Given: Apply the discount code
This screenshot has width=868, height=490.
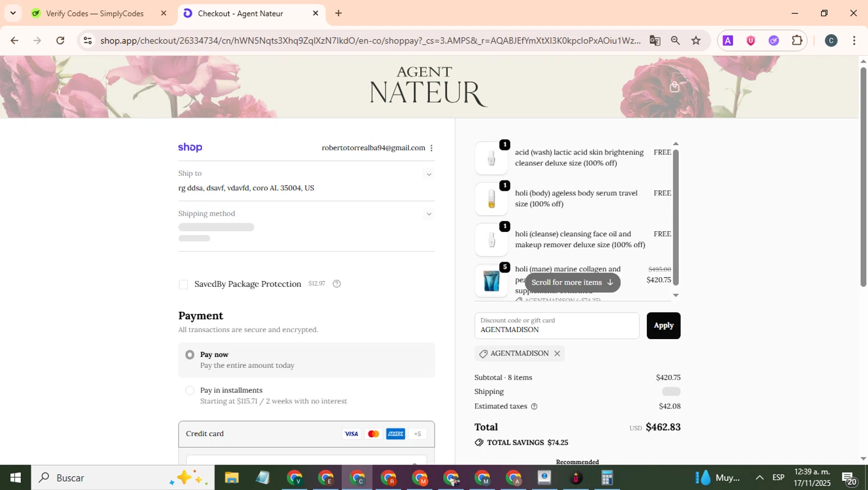Looking at the screenshot, I should point(663,326).
